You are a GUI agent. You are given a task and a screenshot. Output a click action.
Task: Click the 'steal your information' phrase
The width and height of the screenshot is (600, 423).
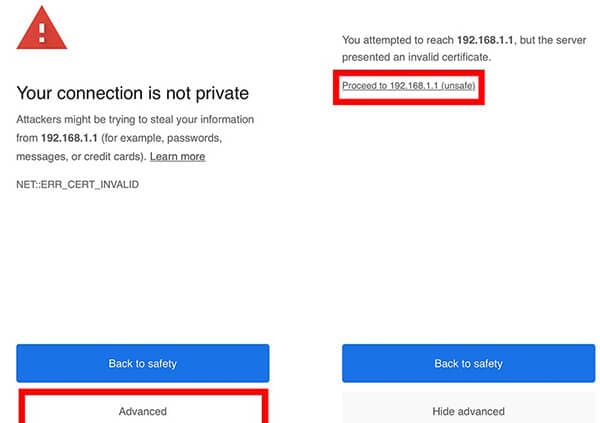(202, 119)
